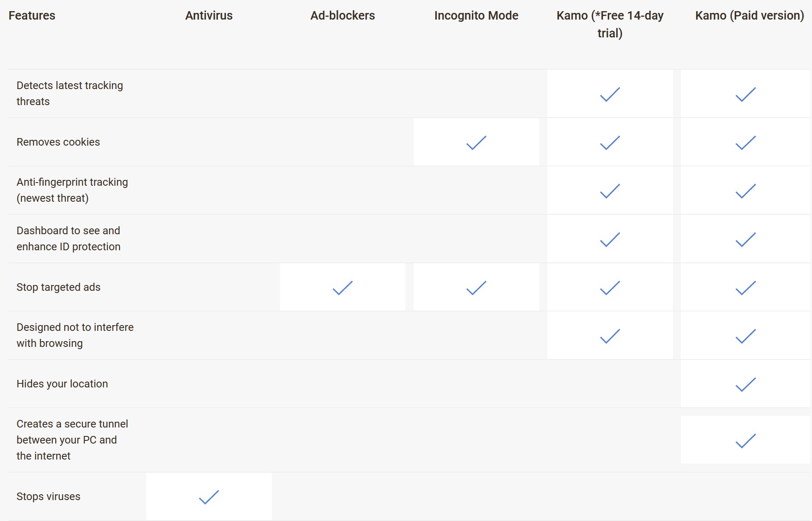Click Kamo trial checkmark for Designed not to interfere
The image size is (812, 521).
click(x=610, y=336)
